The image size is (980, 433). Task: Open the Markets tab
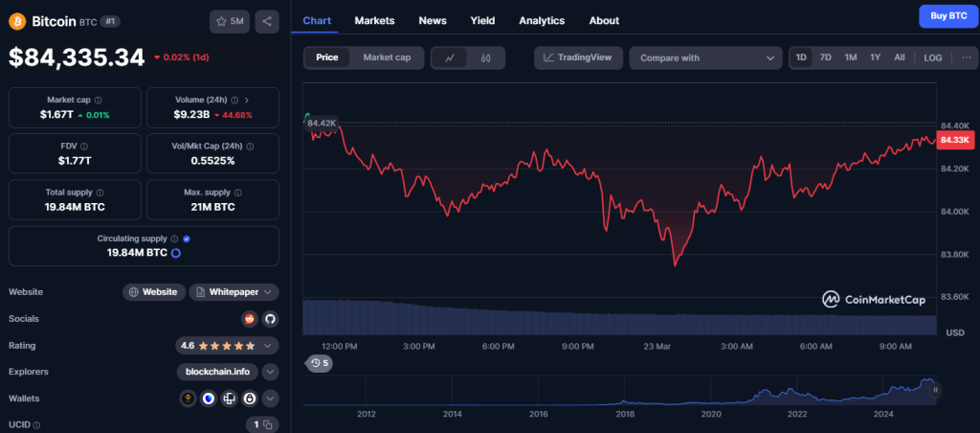point(374,21)
